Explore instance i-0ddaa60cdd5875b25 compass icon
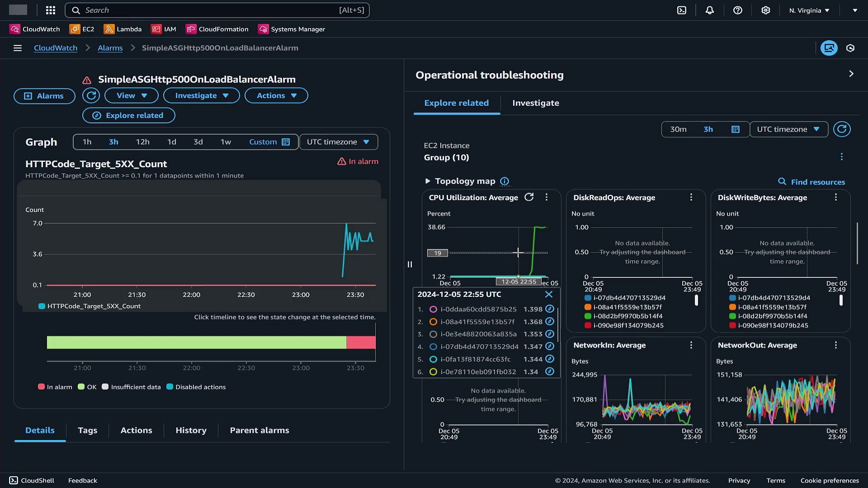The width and height of the screenshot is (868, 488). 550,309
